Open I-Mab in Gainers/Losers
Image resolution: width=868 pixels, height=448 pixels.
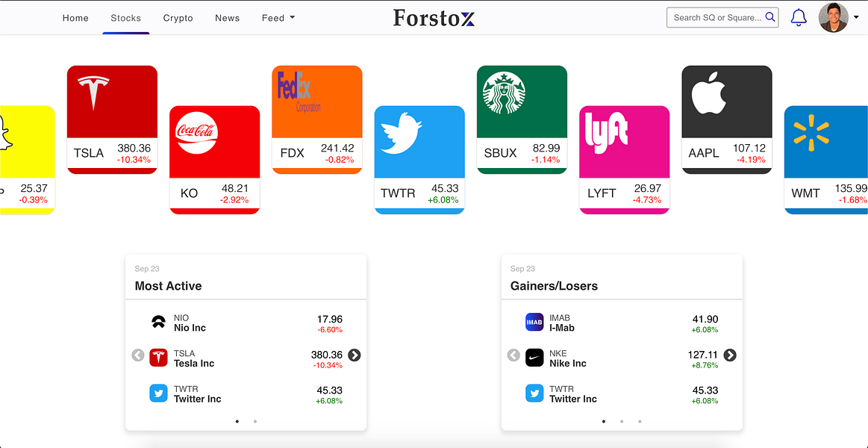[x=622, y=323]
